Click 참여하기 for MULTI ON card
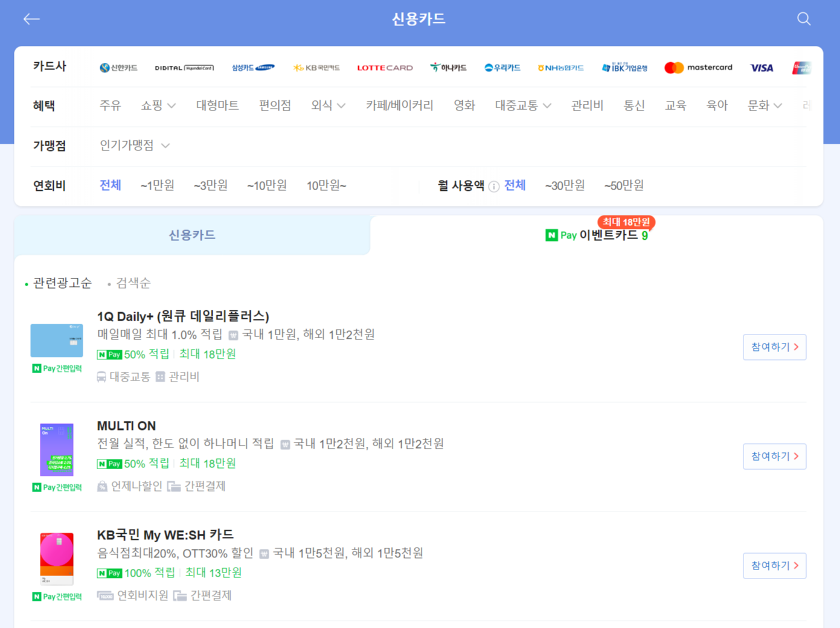 tap(775, 457)
